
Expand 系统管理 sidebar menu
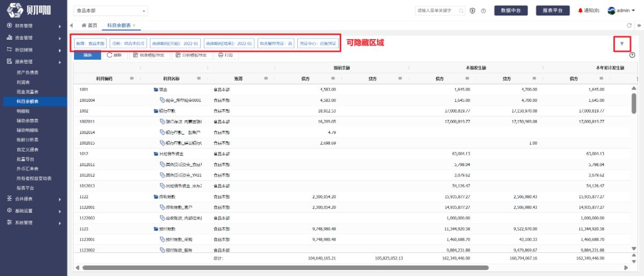click(x=33, y=222)
